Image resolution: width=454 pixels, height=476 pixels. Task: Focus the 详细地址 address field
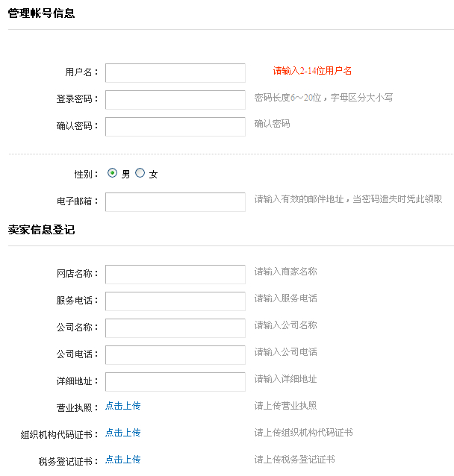point(175,382)
